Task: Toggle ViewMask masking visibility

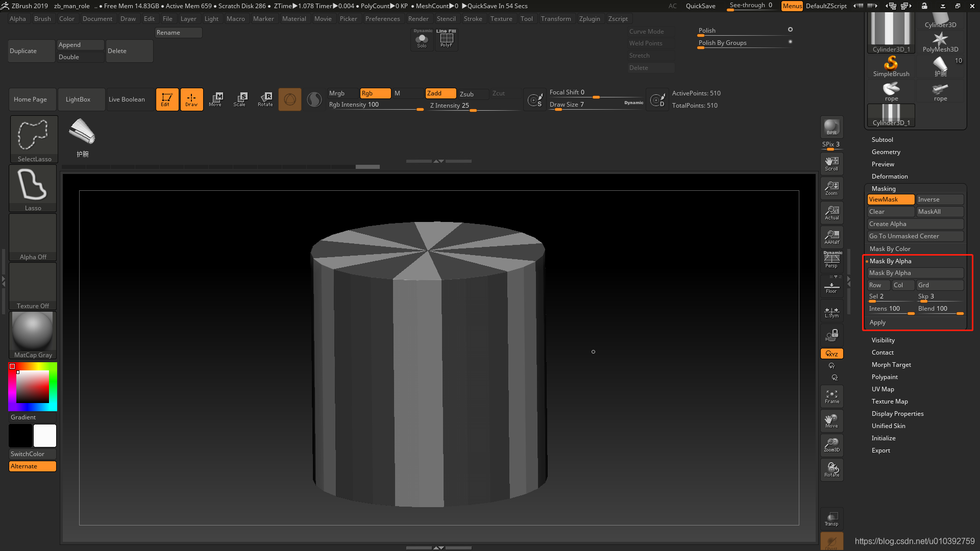Action: coord(891,199)
